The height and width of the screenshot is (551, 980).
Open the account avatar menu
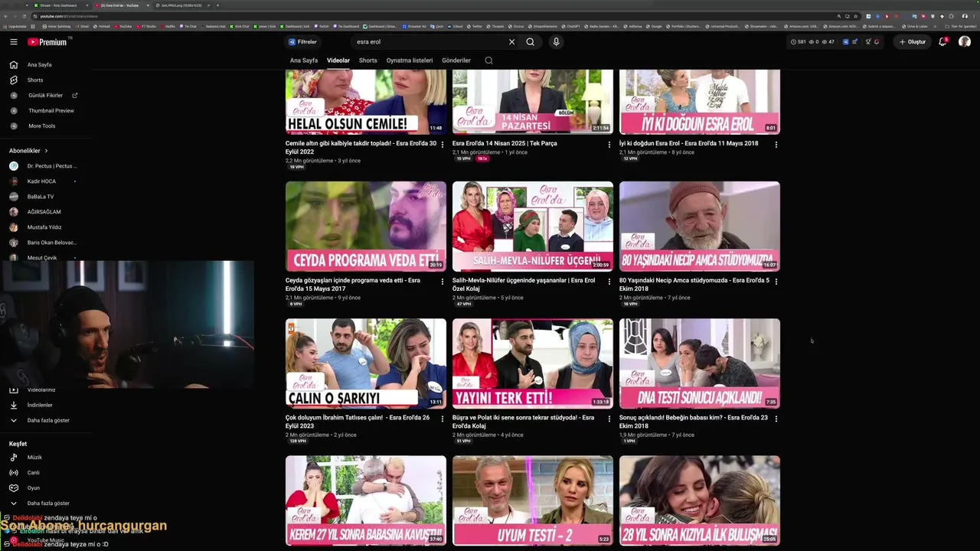click(964, 42)
